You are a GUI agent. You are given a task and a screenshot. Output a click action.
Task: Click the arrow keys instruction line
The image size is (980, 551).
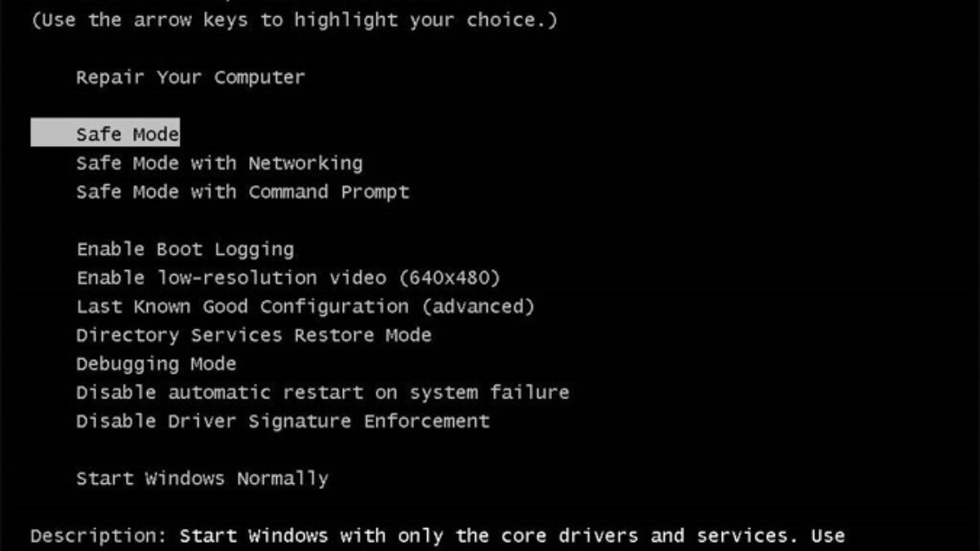(x=294, y=20)
